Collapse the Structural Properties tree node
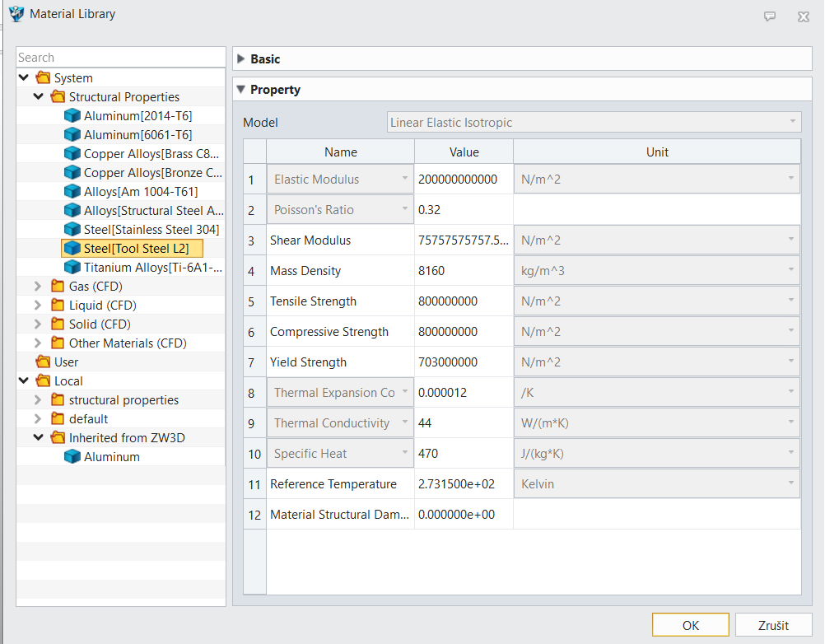 coord(39,97)
